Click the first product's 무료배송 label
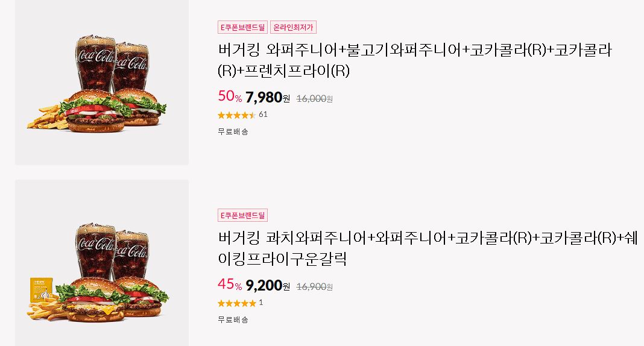Image resolution: width=644 pixels, height=346 pixels. [x=233, y=132]
